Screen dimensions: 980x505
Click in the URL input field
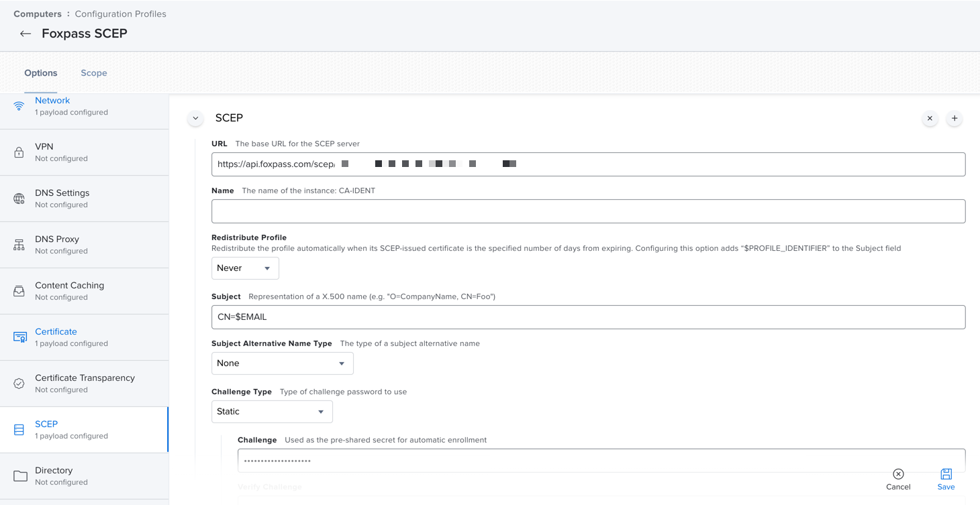tap(588, 164)
